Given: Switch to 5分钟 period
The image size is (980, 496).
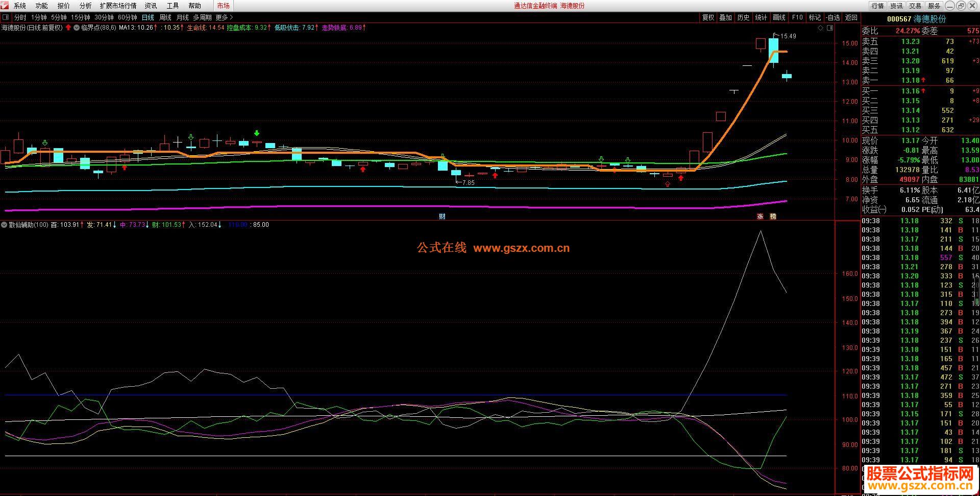Looking at the screenshot, I should (59, 17).
